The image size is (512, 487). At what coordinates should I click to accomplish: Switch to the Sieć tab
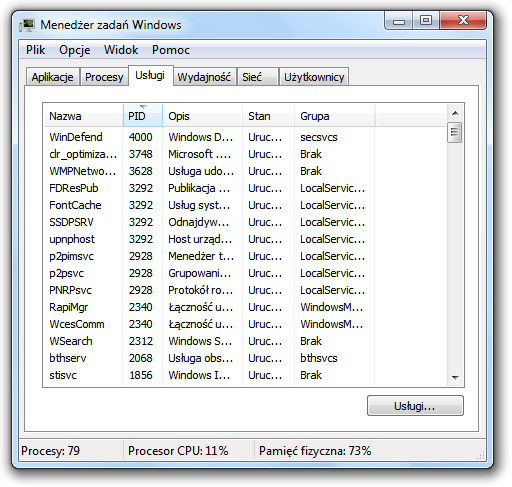(x=257, y=77)
